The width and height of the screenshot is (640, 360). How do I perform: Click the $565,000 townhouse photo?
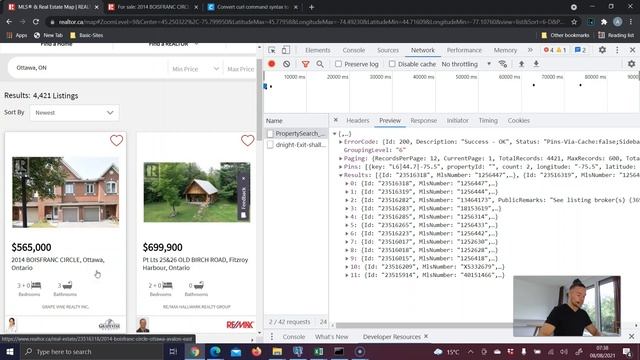click(x=66, y=192)
